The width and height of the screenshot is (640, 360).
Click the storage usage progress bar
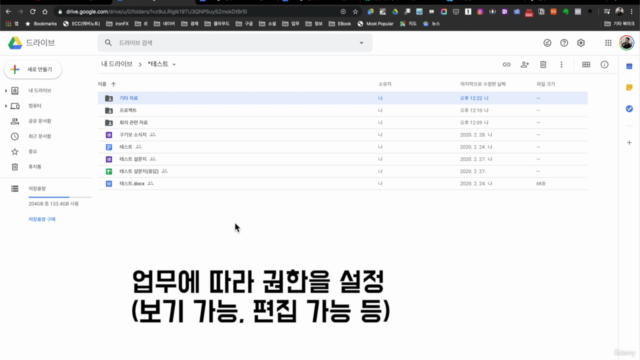pyautogui.click(x=60, y=197)
